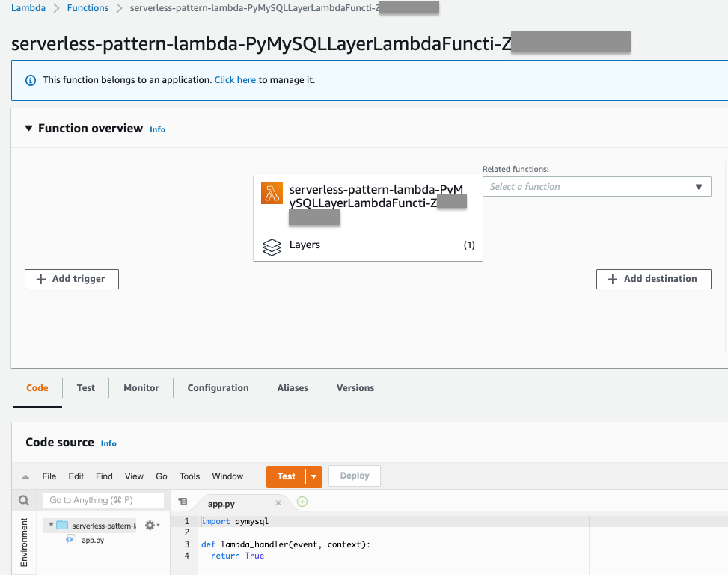This screenshot has width=728, height=575.
Task: Open the Find menu in editor
Action: point(104,476)
